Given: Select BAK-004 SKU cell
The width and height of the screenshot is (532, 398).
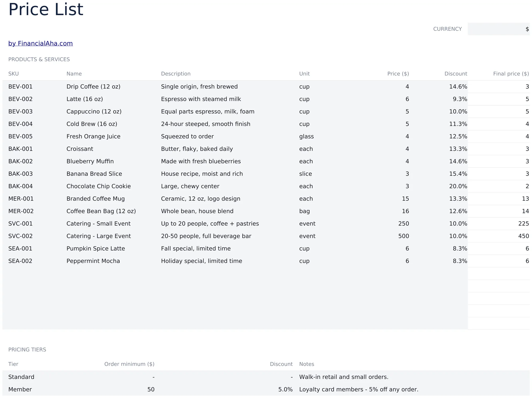Looking at the screenshot, I should [20, 186].
